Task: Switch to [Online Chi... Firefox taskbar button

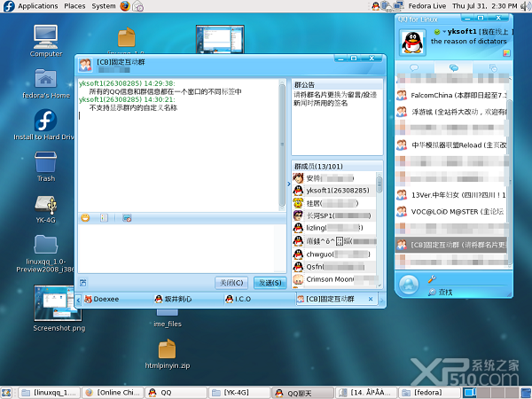Action: (113, 393)
